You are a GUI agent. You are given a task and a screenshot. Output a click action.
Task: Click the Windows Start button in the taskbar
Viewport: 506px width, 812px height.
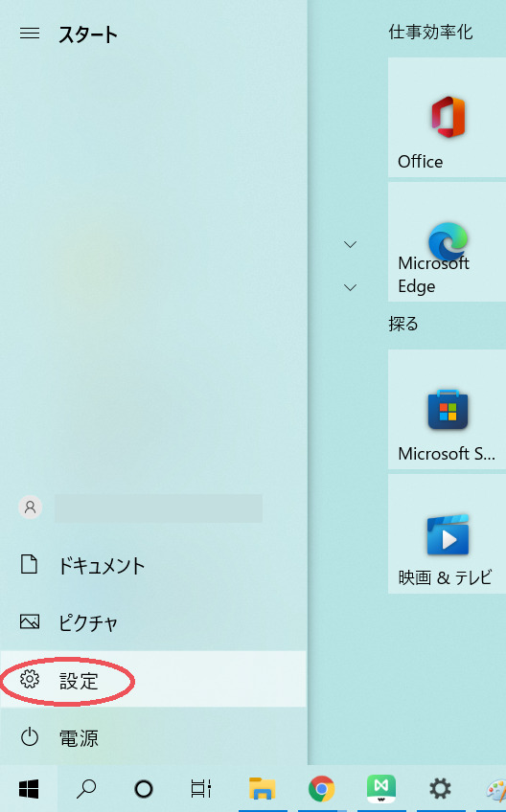tap(29, 789)
